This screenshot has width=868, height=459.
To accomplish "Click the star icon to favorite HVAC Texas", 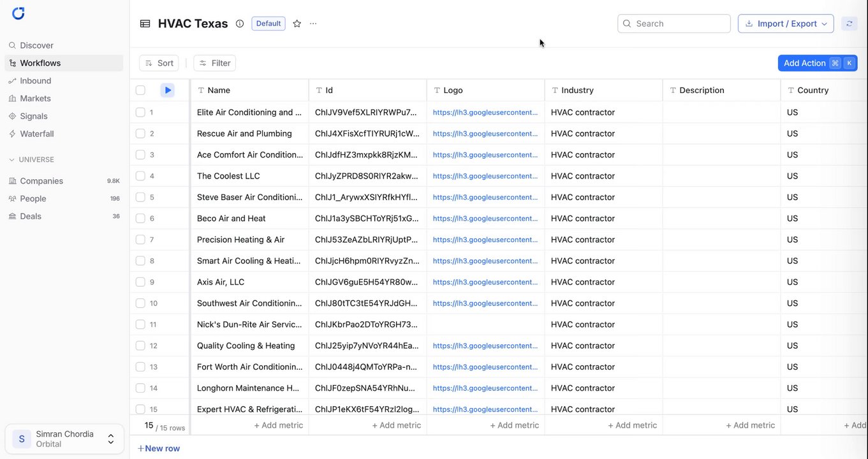I will click(297, 24).
